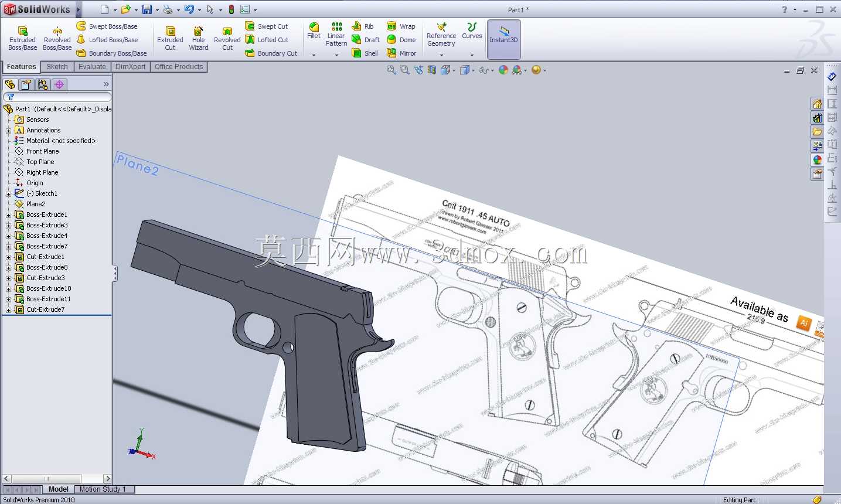
Task: Open the Help question mark menu
Action: (785, 9)
